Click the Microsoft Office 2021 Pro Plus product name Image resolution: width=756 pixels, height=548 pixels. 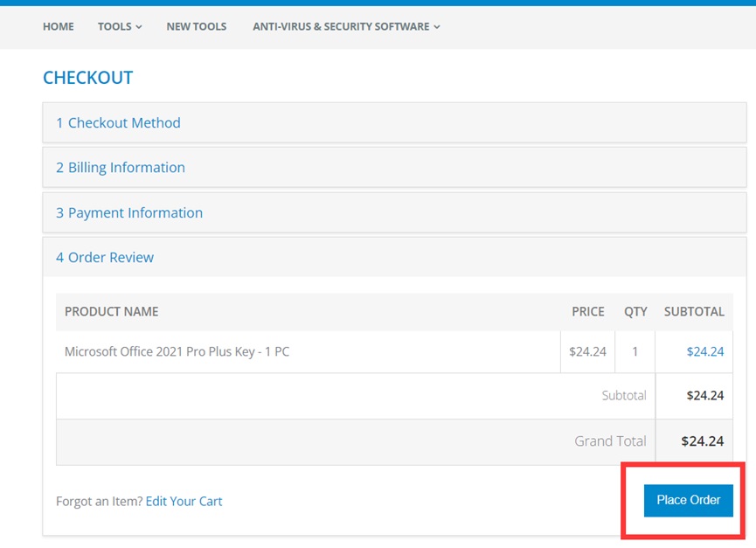tap(177, 352)
